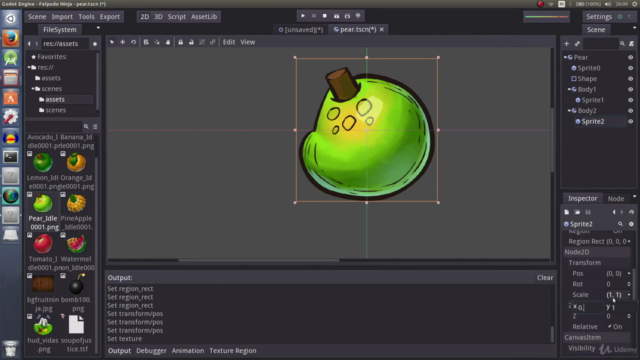Play a custom scene
Image resolution: width=640 pixels, height=360 pixels.
[347, 16]
